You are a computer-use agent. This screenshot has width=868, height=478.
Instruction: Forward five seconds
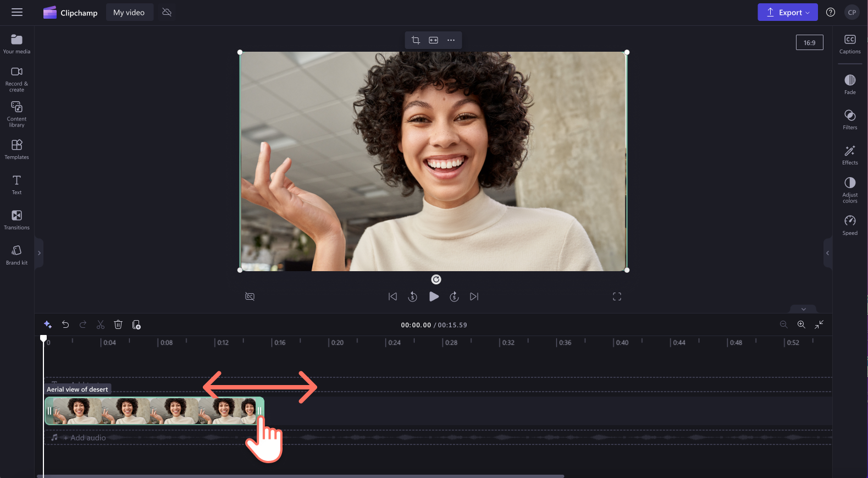click(454, 296)
